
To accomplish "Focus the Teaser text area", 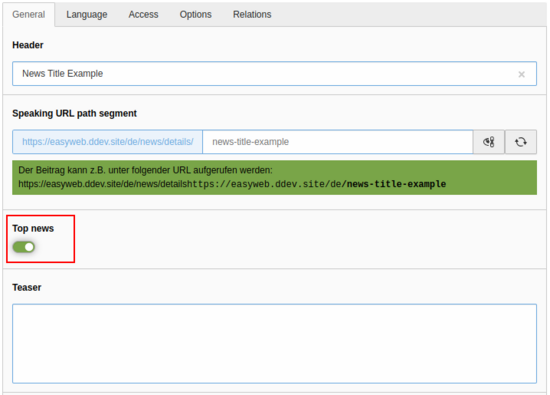I will (x=274, y=343).
